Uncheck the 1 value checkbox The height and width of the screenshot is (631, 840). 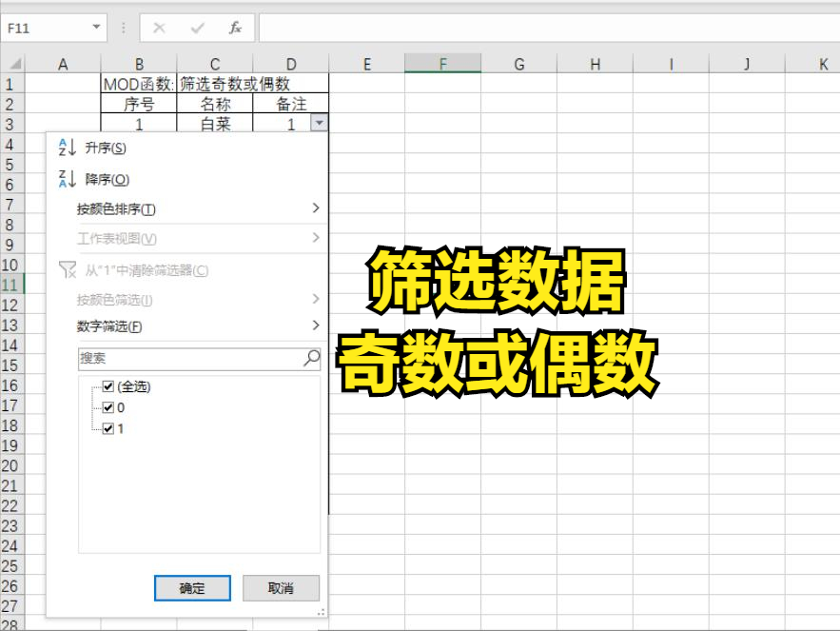coord(108,428)
